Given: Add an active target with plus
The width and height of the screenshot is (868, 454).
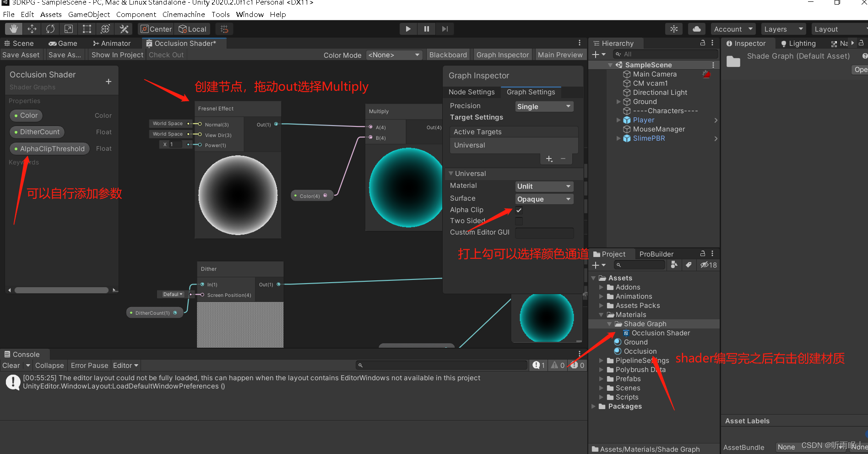Looking at the screenshot, I should pos(549,159).
